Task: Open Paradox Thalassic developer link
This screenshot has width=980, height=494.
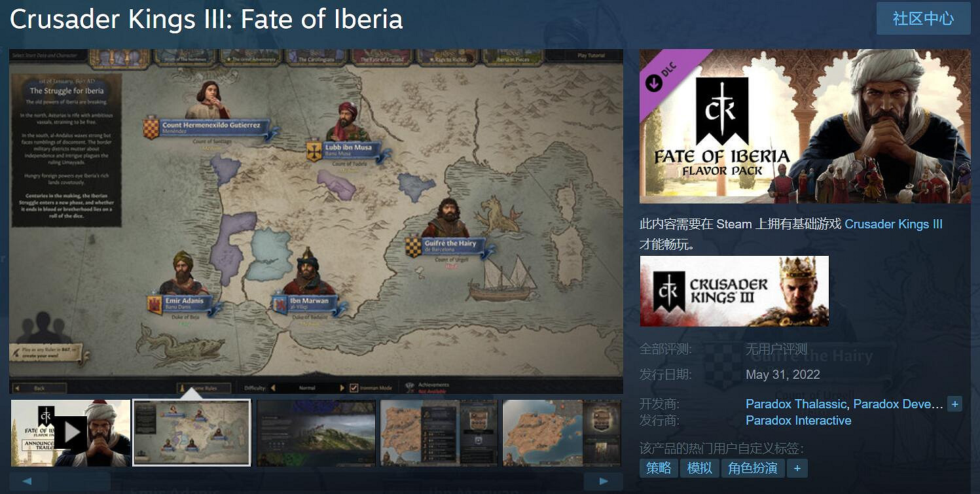Action: [796, 404]
